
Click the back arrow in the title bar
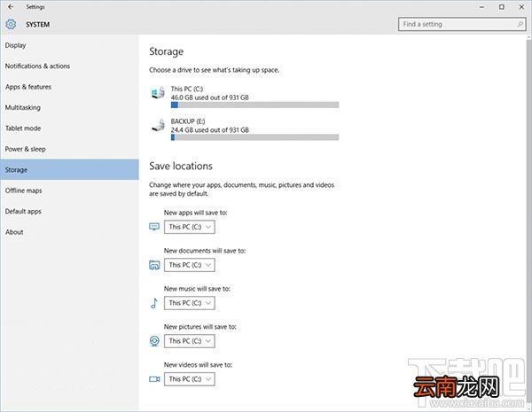pyautogui.click(x=11, y=6)
